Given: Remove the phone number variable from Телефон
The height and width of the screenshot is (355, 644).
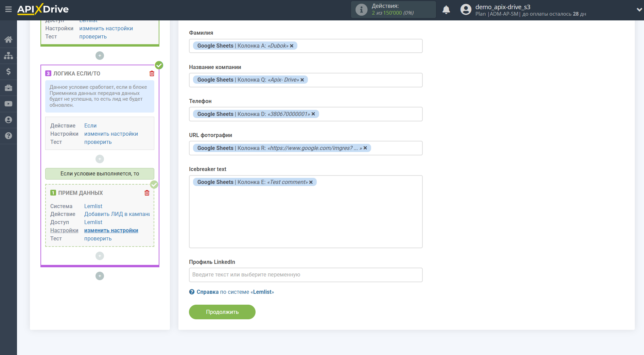Looking at the screenshot, I should pos(313,114).
